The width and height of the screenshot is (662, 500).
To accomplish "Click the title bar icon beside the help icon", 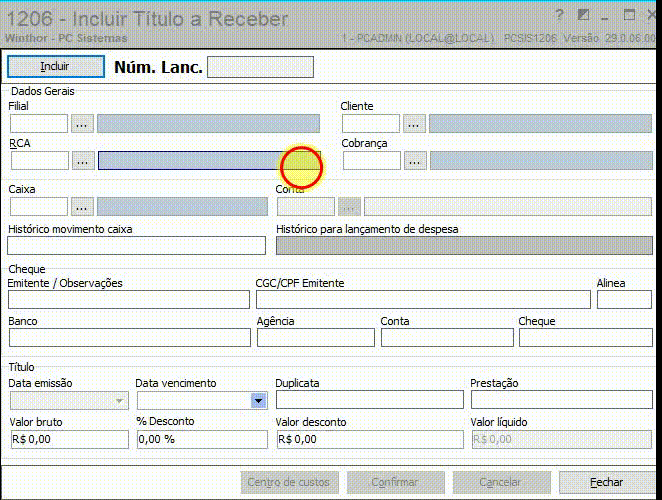I will [583, 15].
